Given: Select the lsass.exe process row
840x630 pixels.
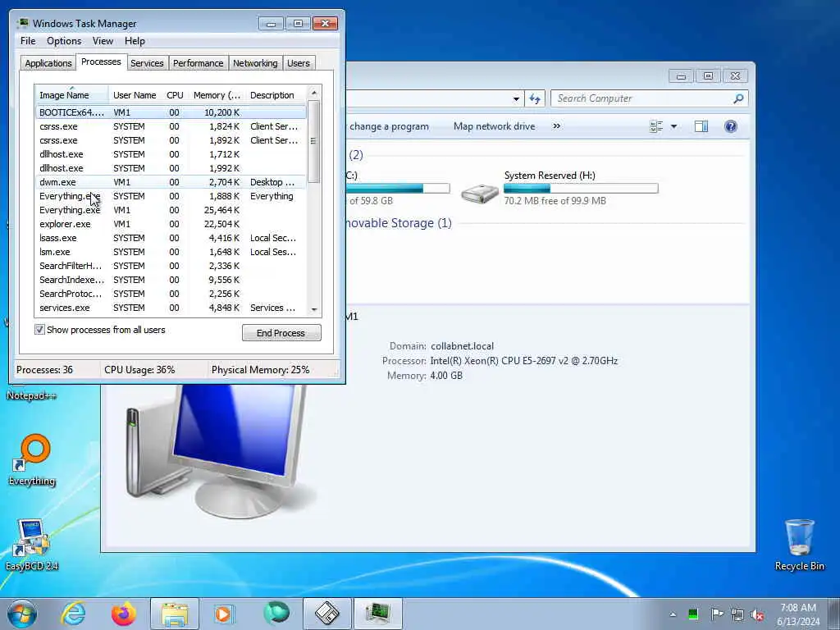Looking at the screenshot, I should point(171,238).
